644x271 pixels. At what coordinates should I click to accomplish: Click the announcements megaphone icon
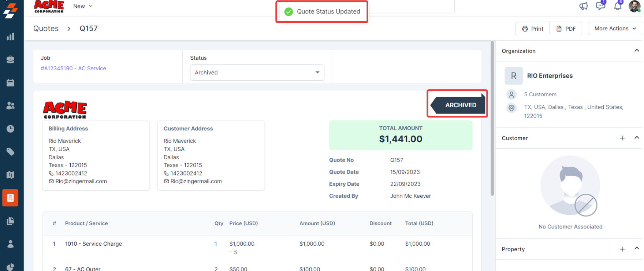click(x=583, y=6)
